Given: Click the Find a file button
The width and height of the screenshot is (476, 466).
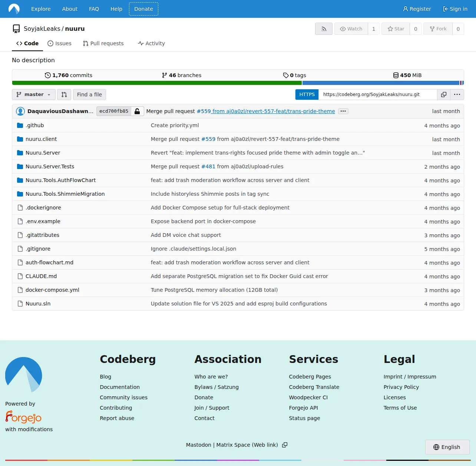Looking at the screenshot, I should click(89, 95).
